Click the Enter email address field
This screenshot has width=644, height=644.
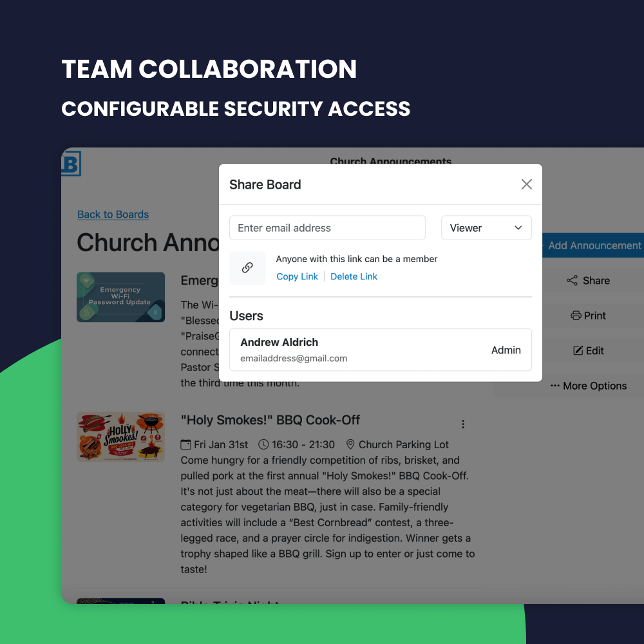[327, 227]
